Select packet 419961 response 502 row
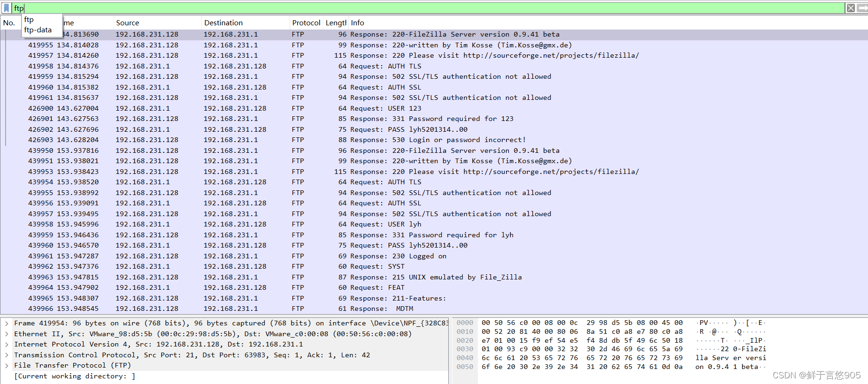 [434, 98]
